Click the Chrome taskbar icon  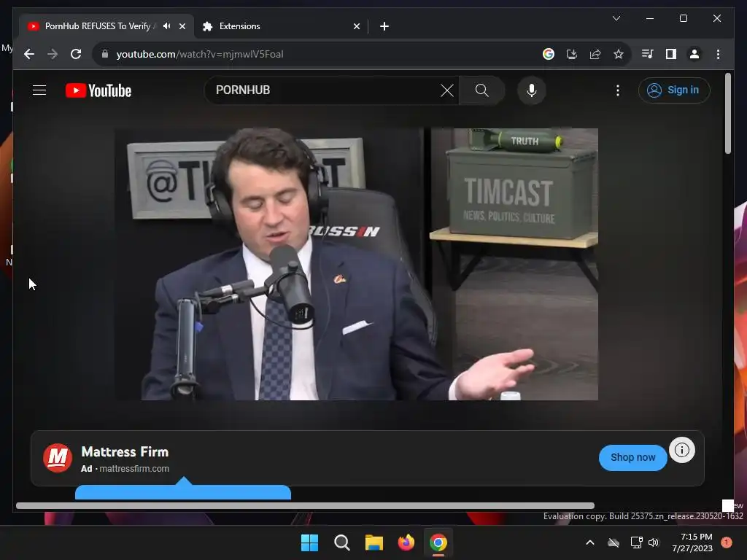(x=438, y=542)
